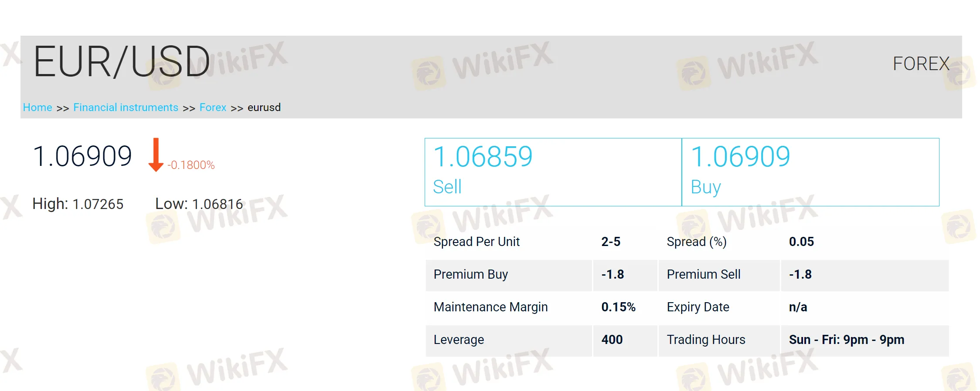This screenshot has height=391, width=980.
Task: Open the Forex breadcrumb link
Action: [x=213, y=108]
